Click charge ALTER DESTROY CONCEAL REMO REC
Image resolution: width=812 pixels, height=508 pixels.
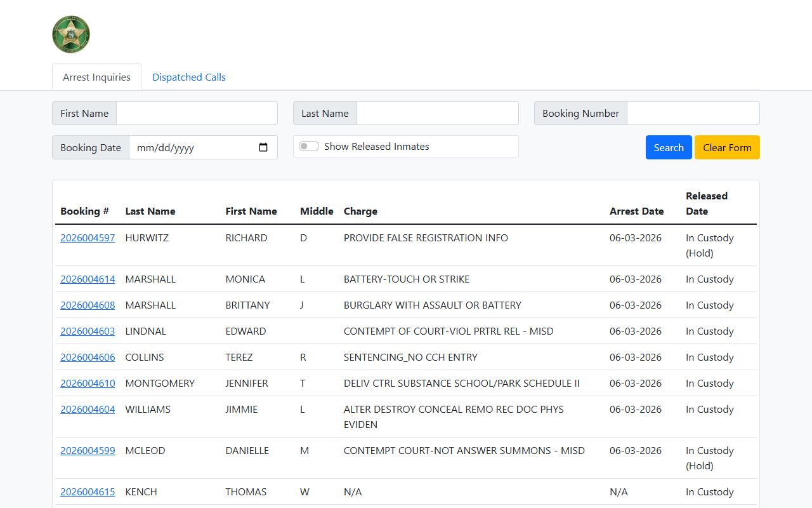click(454, 417)
